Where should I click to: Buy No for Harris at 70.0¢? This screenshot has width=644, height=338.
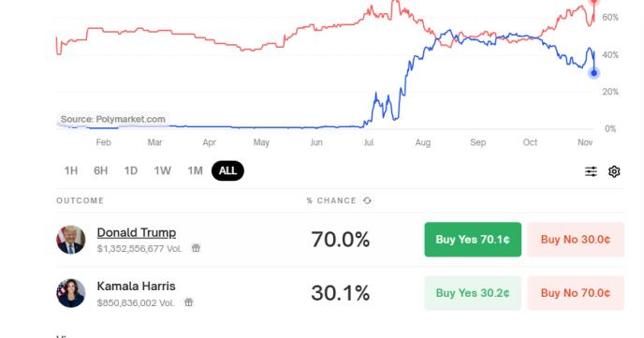click(576, 293)
